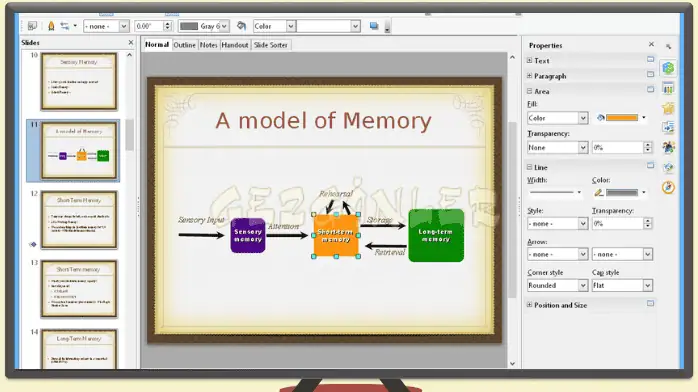Switch to the Notes view tab

pyautogui.click(x=208, y=45)
